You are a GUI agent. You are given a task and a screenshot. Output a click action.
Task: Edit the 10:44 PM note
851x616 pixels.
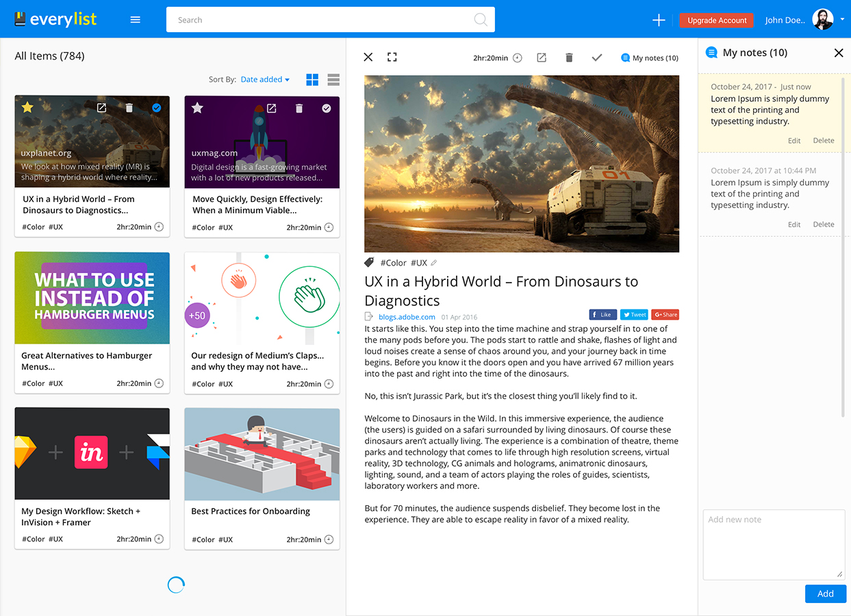794,224
